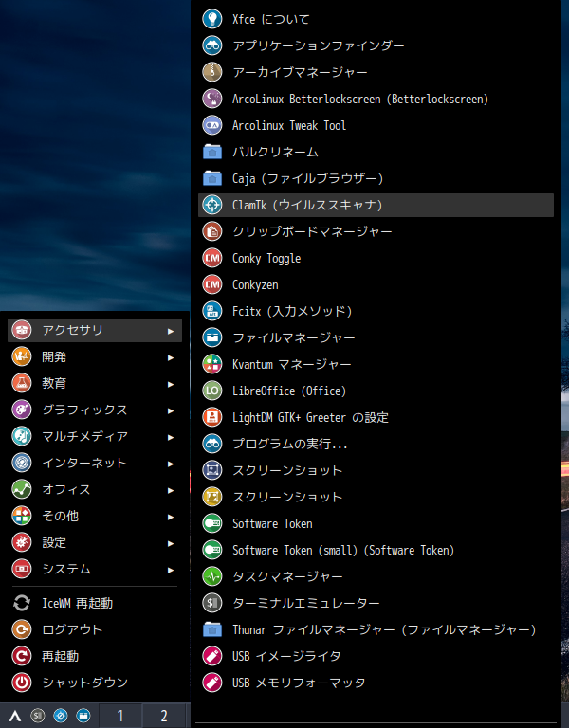
Task: Click the USB イメージライタ pink icon
Action: 212,656
